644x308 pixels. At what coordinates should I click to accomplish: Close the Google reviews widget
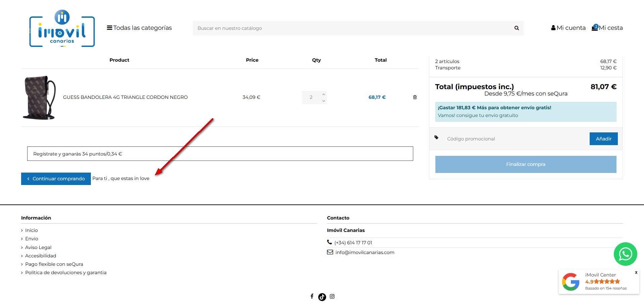(x=636, y=272)
